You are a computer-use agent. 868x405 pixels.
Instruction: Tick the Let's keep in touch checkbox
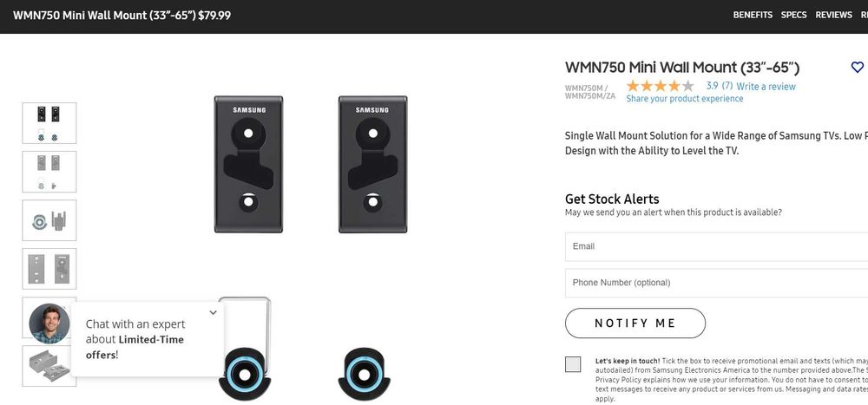(573, 364)
